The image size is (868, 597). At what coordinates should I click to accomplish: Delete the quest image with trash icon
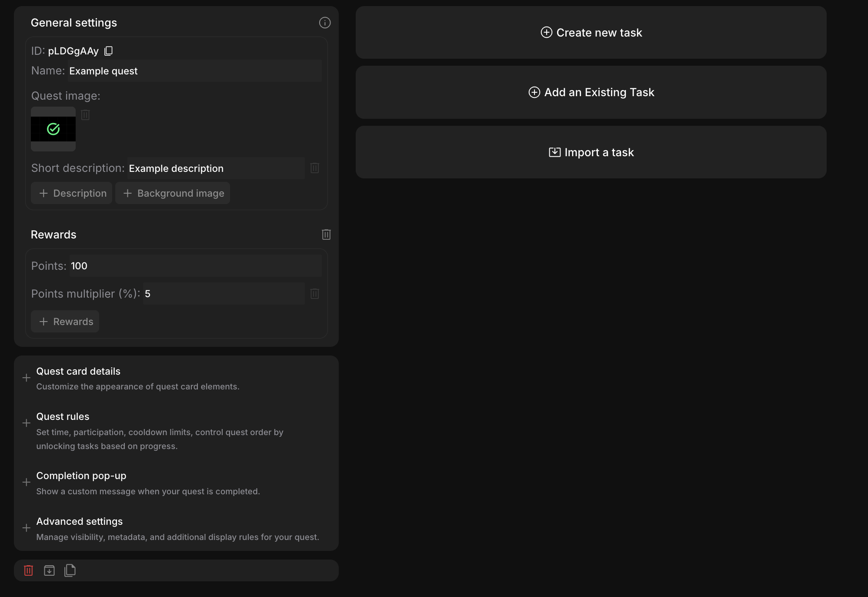(85, 115)
